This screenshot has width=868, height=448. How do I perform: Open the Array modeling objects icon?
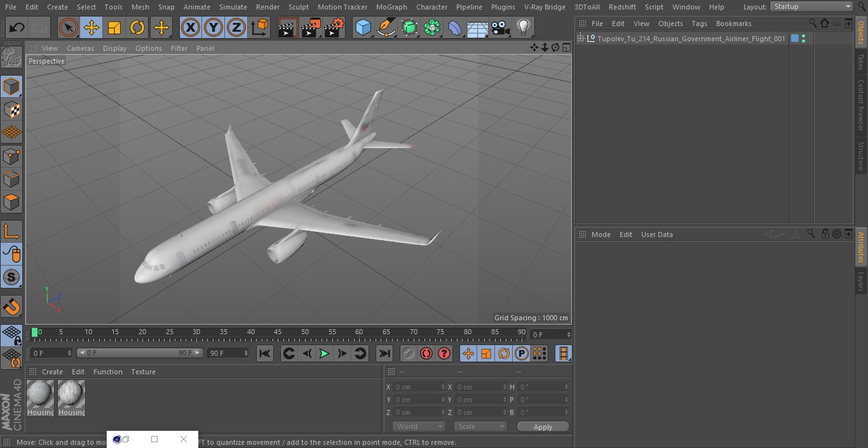pos(432,27)
